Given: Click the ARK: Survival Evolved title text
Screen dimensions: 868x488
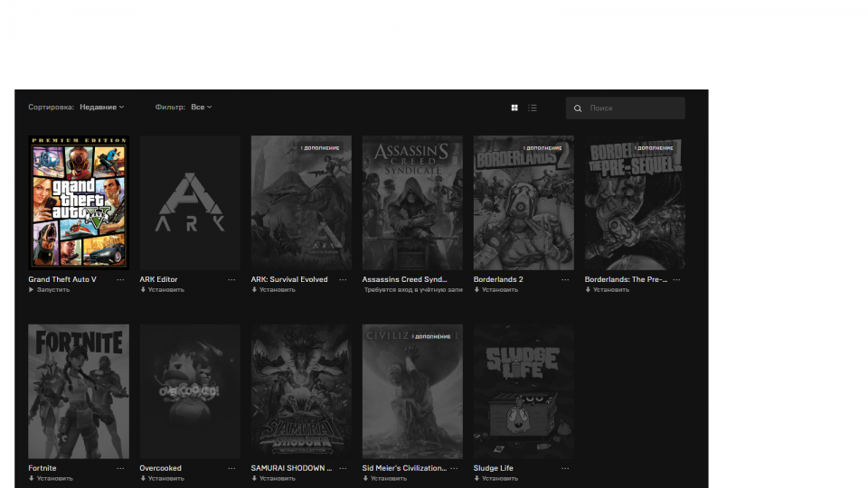Looking at the screenshot, I should pos(289,279).
